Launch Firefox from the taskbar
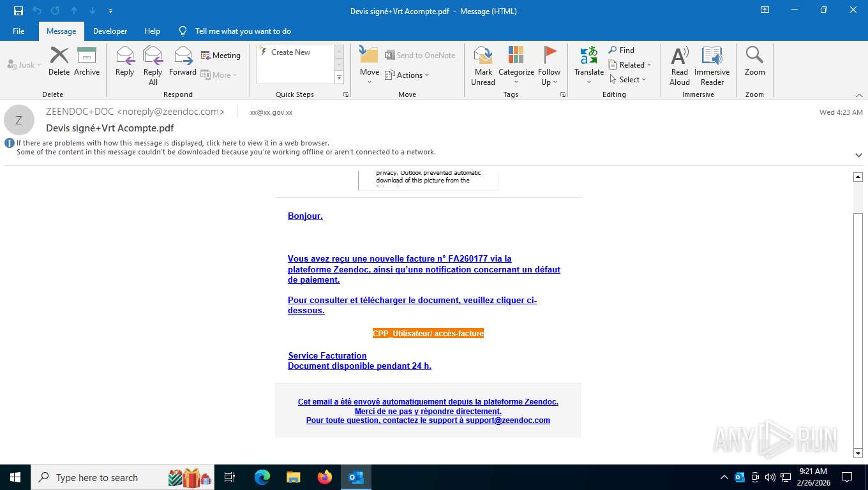 tap(325, 477)
